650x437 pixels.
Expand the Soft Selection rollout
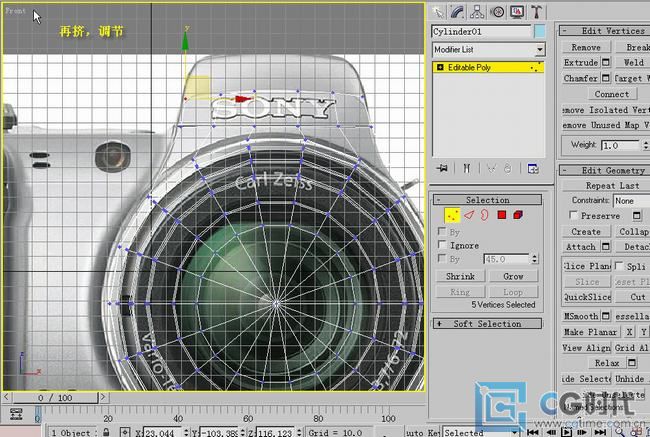487,323
